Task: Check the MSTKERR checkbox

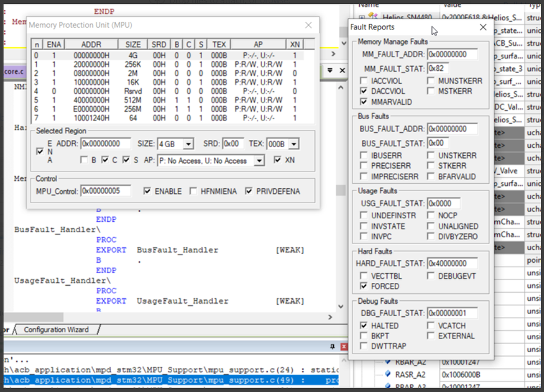Action: pyautogui.click(x=431, y=91)
